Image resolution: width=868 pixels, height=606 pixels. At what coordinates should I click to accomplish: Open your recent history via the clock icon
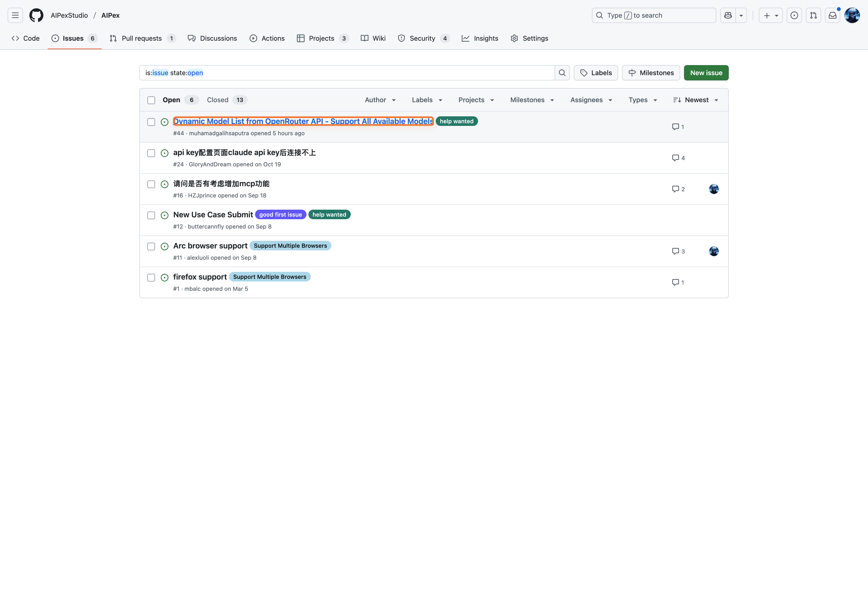(794, 15)
